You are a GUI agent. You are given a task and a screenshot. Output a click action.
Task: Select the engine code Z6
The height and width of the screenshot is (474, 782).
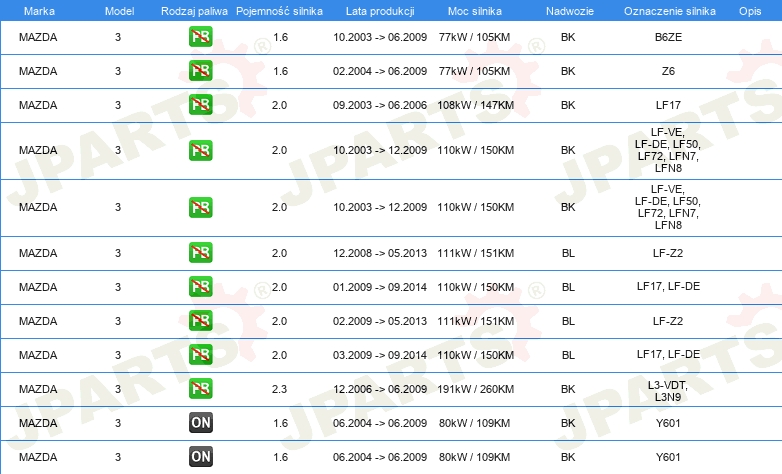pyautogui.click(x=668, y=71)
